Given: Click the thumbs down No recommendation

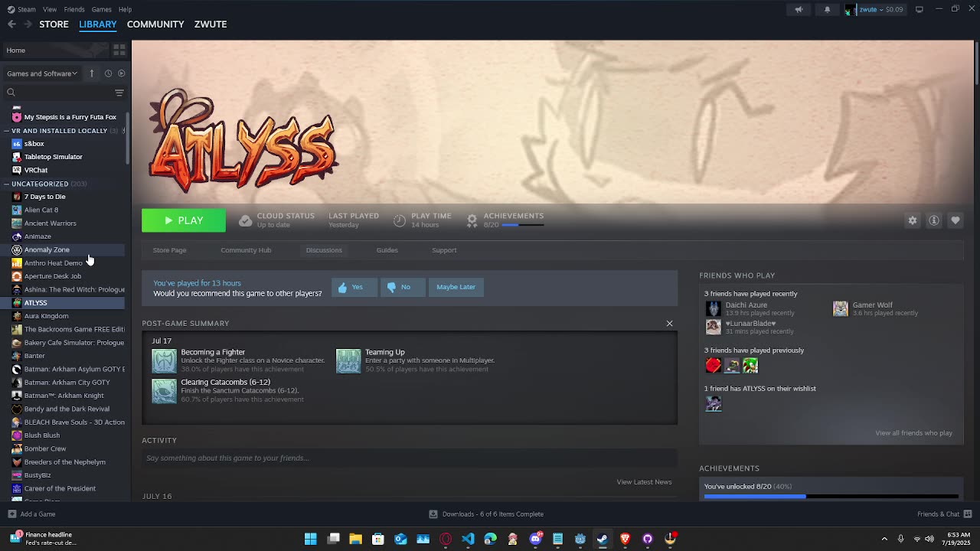Looking at the screenshot, I should coord(403,287).
